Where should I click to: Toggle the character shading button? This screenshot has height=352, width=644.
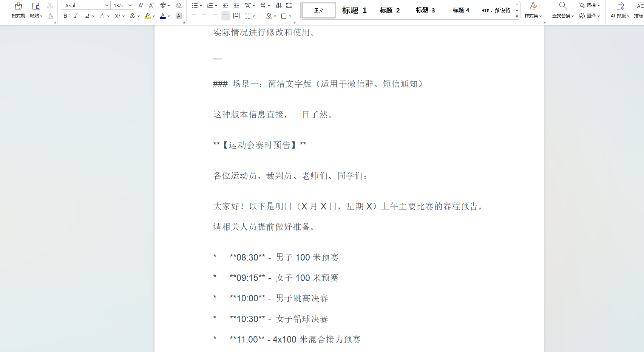179,16
